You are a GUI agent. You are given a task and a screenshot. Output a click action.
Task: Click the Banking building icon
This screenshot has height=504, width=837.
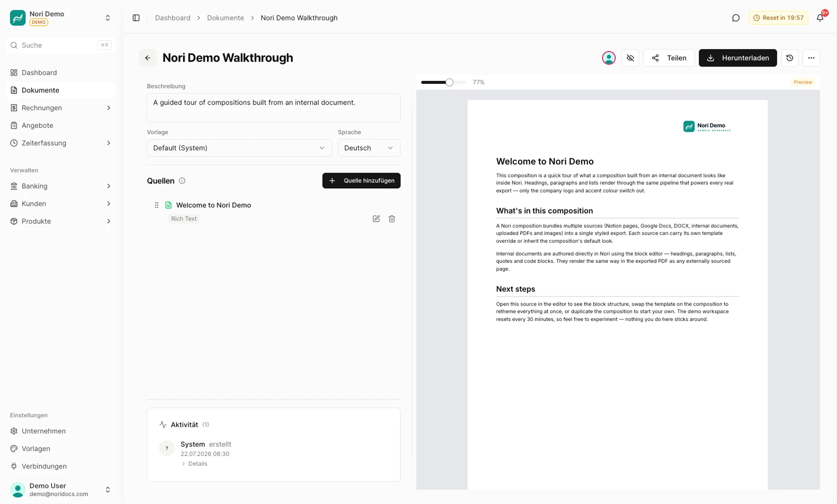pyautogui.click(x=14, y=186)
